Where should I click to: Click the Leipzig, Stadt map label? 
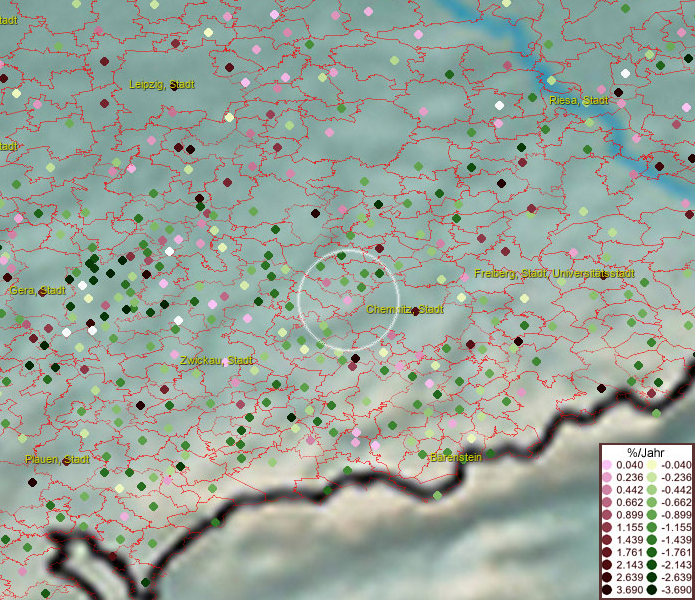162,84
